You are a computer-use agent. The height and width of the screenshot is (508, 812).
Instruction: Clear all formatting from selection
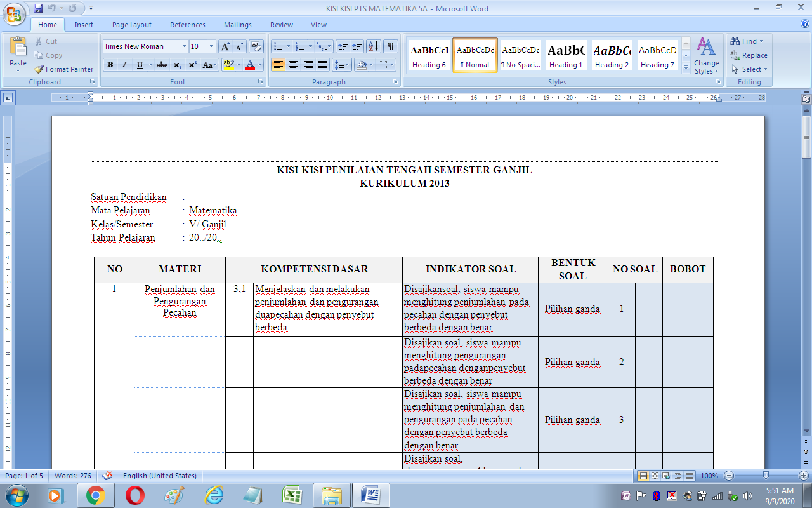(x=256, y=46)
